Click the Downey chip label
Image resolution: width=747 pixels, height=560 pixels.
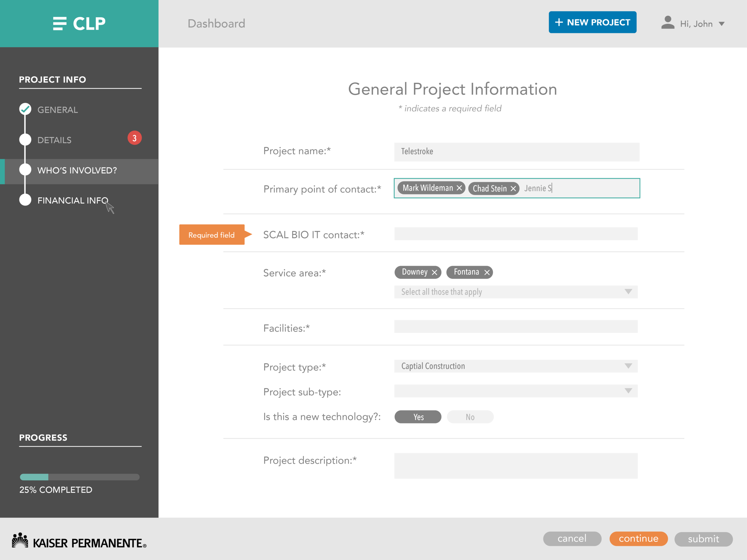pyautogui.click(x=415, y=272)
